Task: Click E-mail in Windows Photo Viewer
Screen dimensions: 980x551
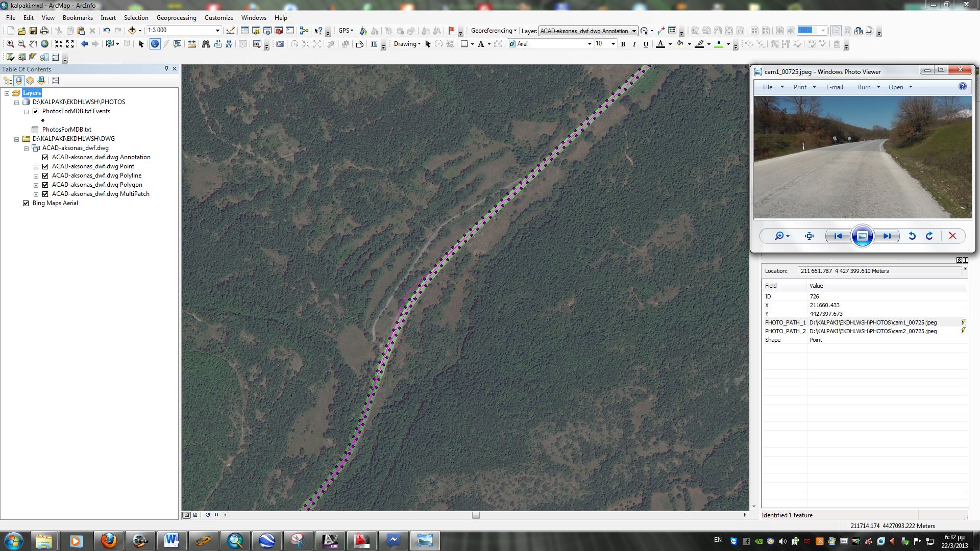Action: point(835,87)
